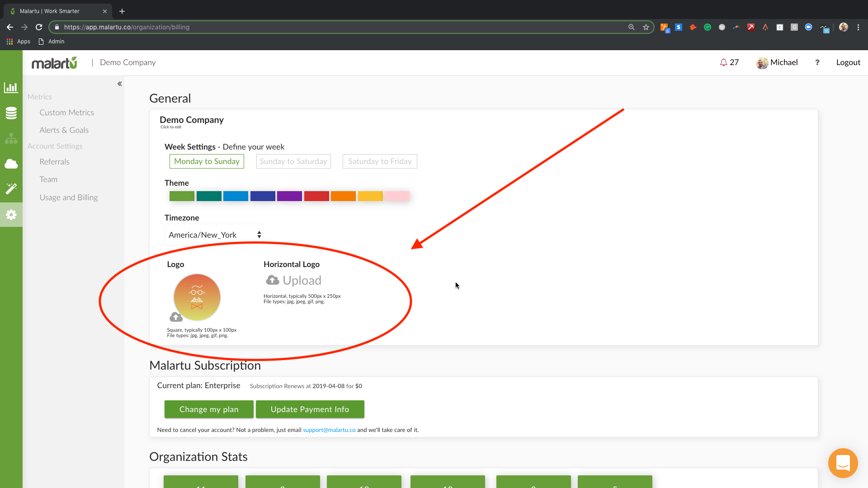
Task: Click the square logo upload cloud icon
Action: (x=176, y=317)
